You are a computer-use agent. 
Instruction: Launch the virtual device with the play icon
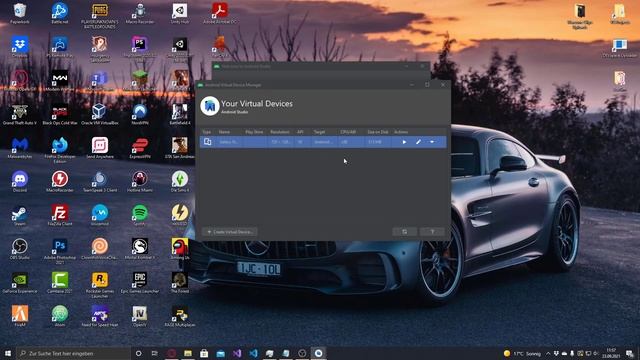404,142
